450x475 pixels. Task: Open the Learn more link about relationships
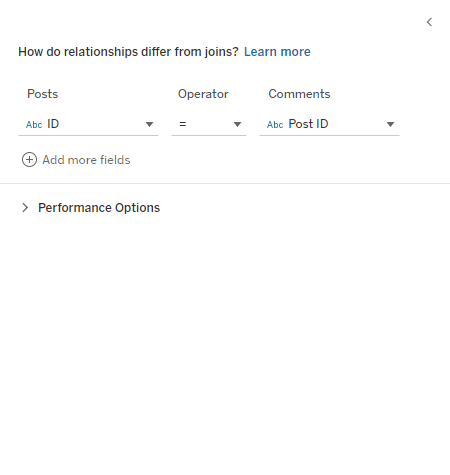pyautogui.click(x=277, y=52)
